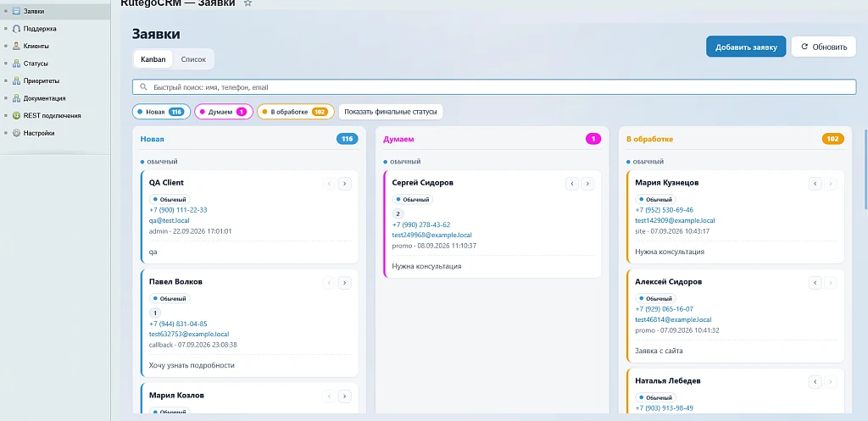The height and width of the screenshot is (421, 868).
Task: Open the Поддержка headset icon
Action: 16,28
